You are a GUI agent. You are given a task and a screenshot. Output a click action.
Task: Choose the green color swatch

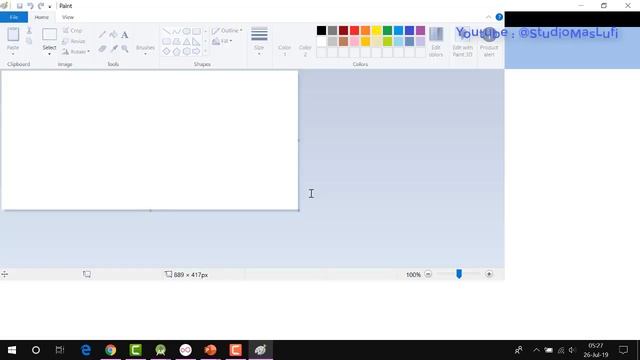click(x=387, y=31)
